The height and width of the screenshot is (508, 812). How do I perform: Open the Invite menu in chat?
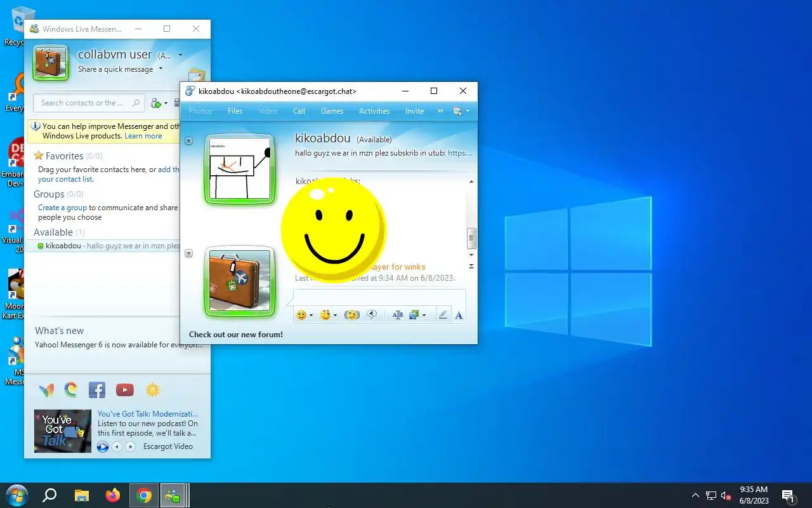pyautogui.click(x=415, y=111)
